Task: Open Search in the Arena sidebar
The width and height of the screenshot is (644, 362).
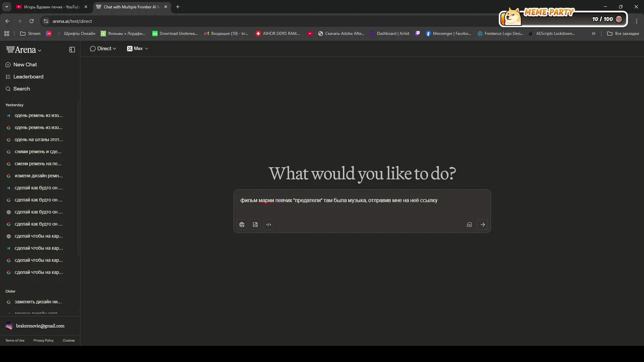Action: (x=22, y=88)
